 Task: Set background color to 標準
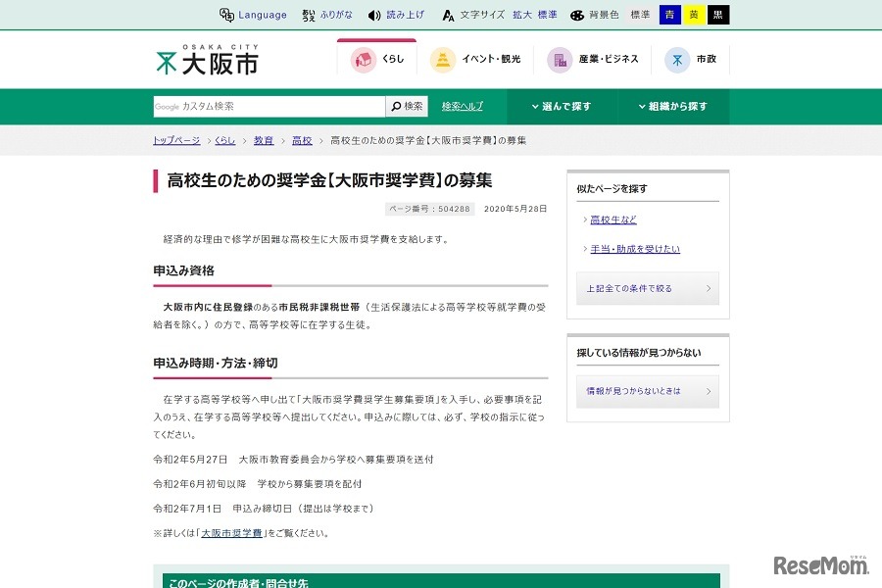(x=639, y=15)
